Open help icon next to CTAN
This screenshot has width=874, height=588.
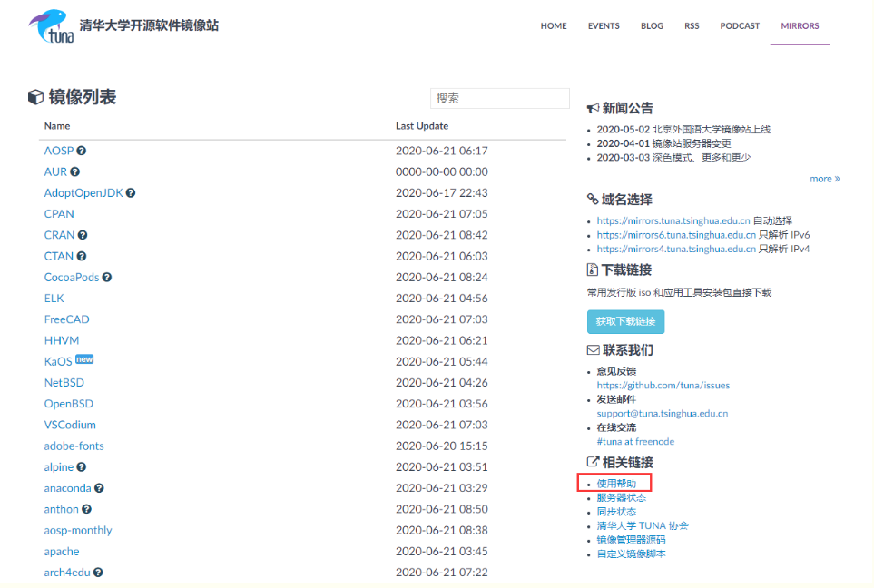(82, 257)
